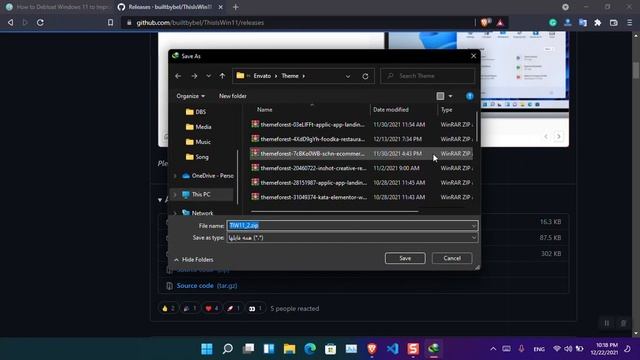640x360 pixels.
Task: Open the Organize menu
Action: [191, 96]
